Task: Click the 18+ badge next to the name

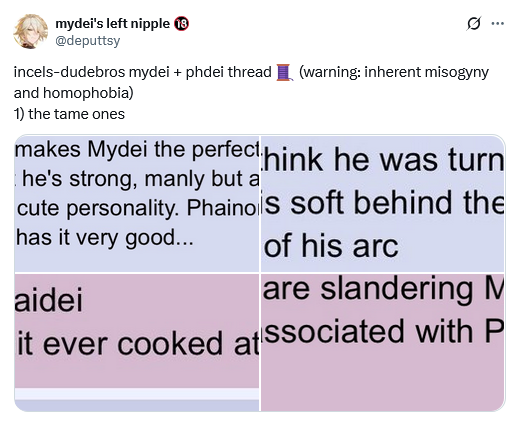Action: [x=181, y=24]
